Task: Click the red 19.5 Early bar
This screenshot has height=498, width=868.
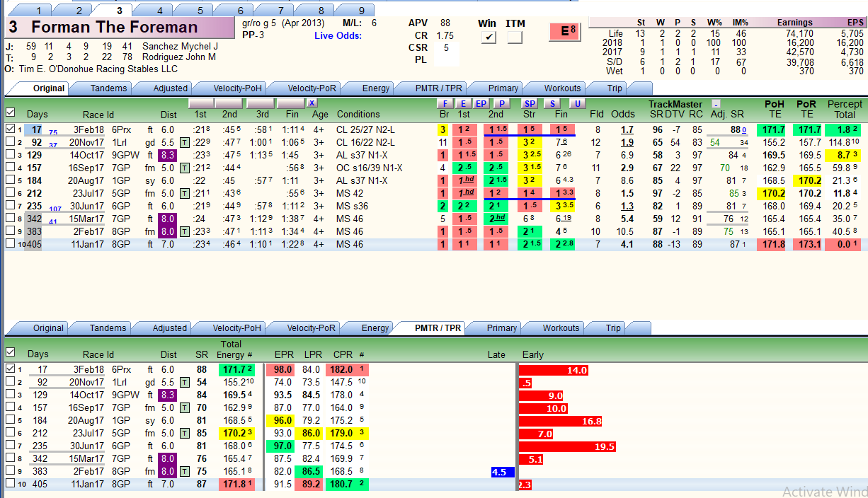Action: 568,446
